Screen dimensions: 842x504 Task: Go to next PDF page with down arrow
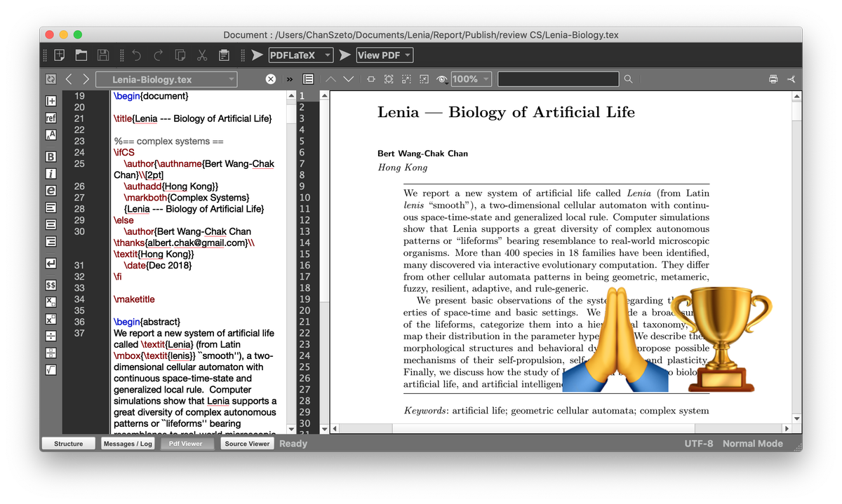(348, 79)
